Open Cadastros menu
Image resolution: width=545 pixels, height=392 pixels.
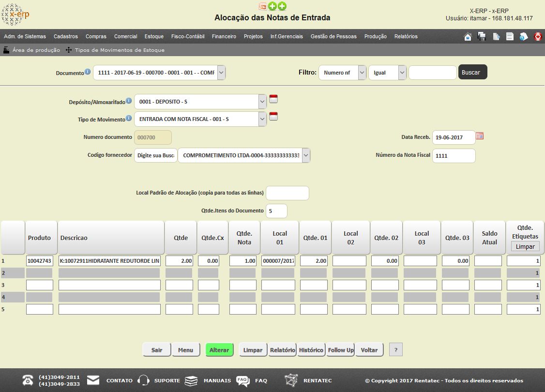coord(66,36)
